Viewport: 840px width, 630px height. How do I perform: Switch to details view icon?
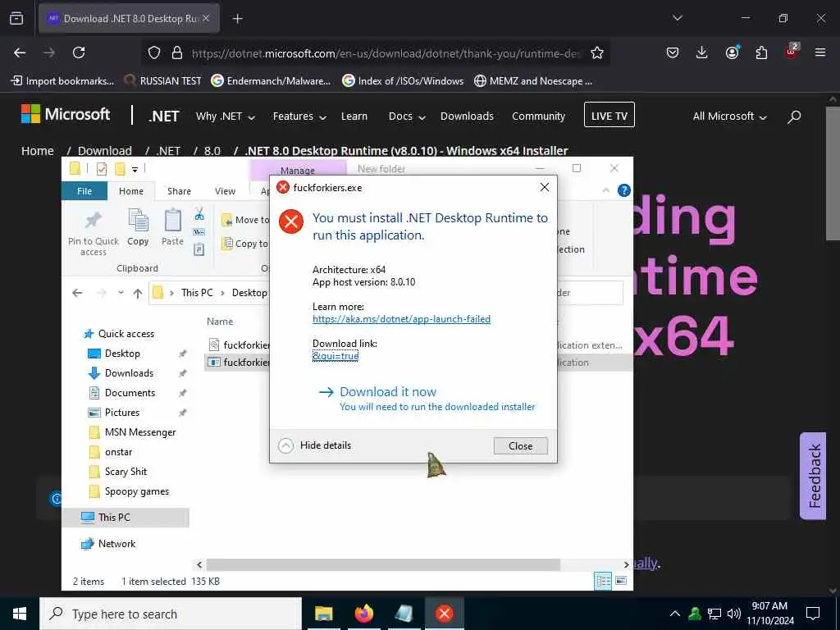[x=603, y=581]
